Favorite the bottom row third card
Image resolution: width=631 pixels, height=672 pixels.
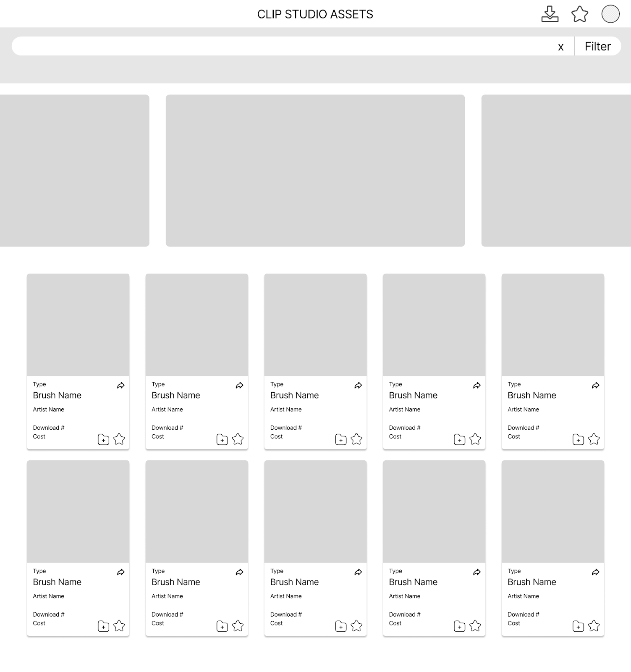pyautogui.click(x=356, y=626)
